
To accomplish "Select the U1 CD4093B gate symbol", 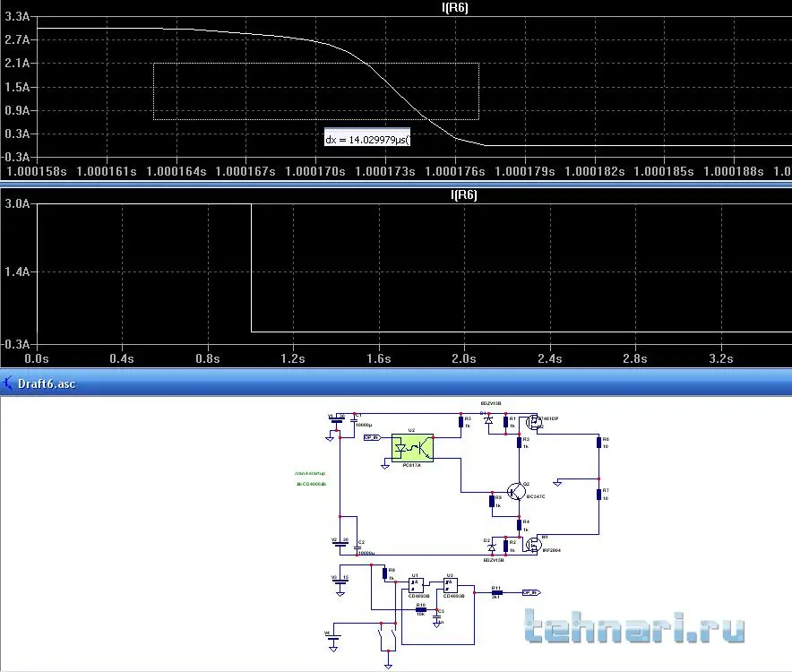I will (x=416, y=586).
